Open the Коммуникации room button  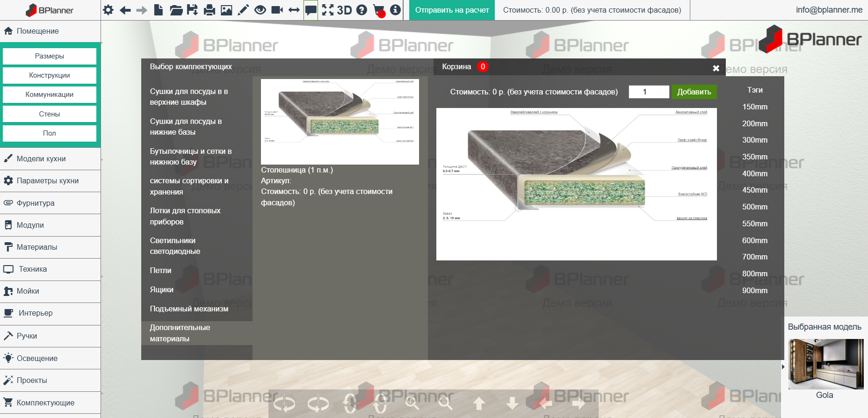click(x=50, y=94)
